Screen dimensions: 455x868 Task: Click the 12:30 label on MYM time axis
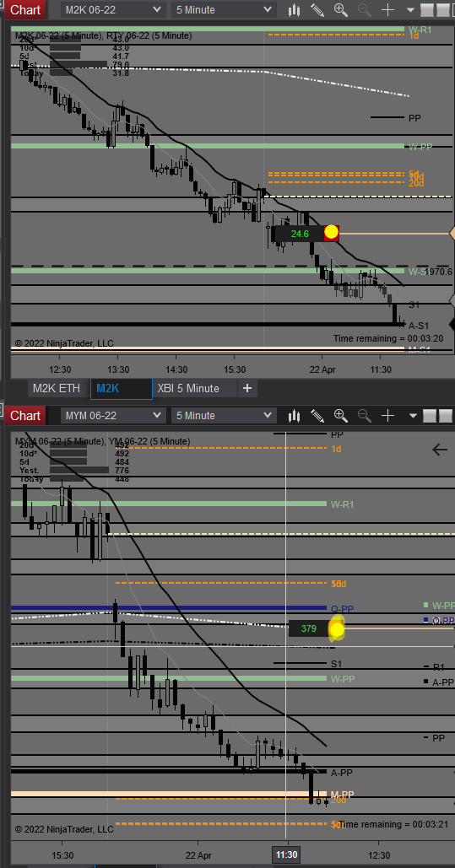coord(379,855)
